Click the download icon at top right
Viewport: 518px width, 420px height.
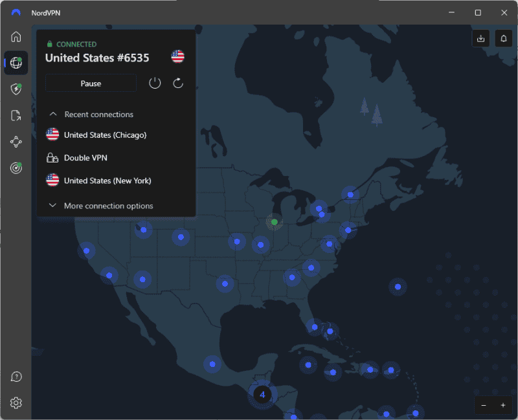480,38
